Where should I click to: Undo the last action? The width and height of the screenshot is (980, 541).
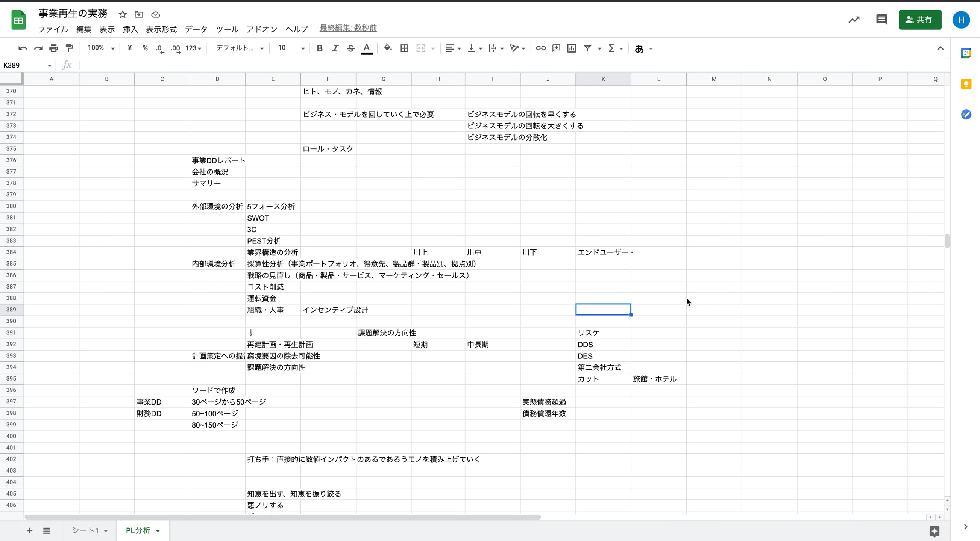(23, 48)
